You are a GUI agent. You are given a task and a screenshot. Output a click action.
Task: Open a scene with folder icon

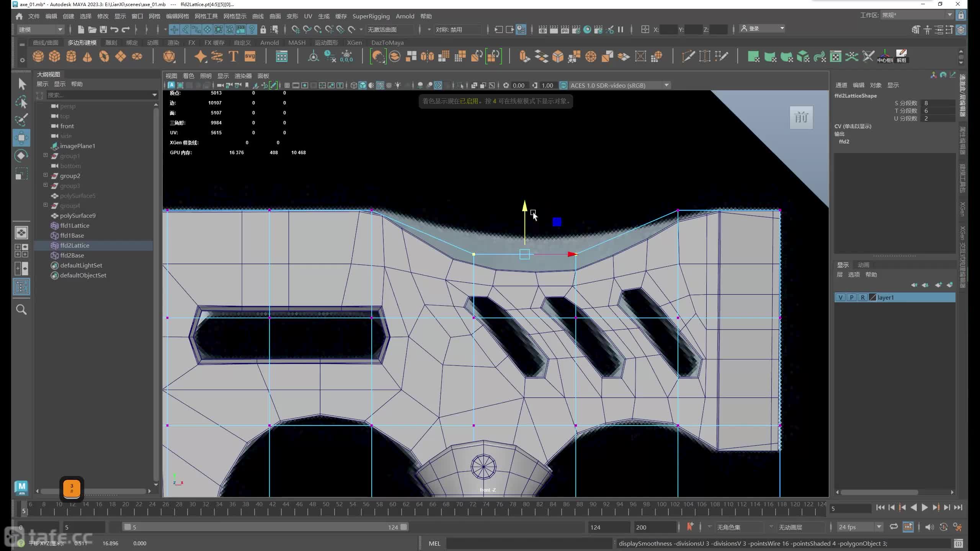(x=92, y=29)
